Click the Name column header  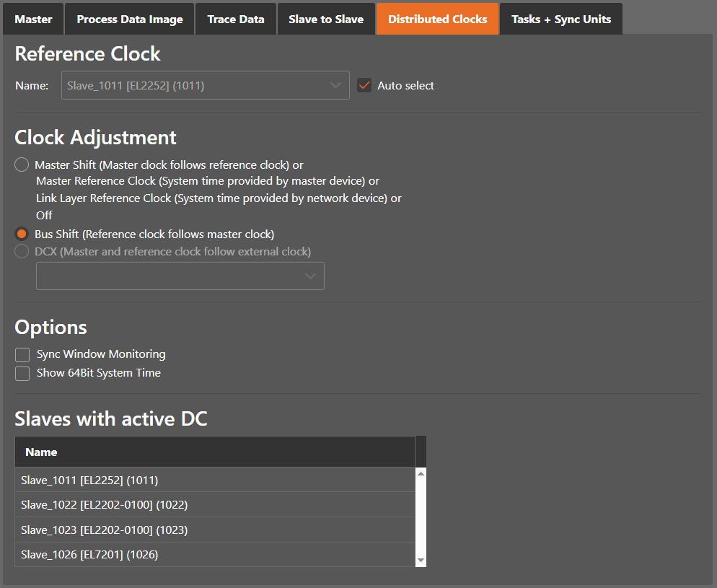pos(214,452)
